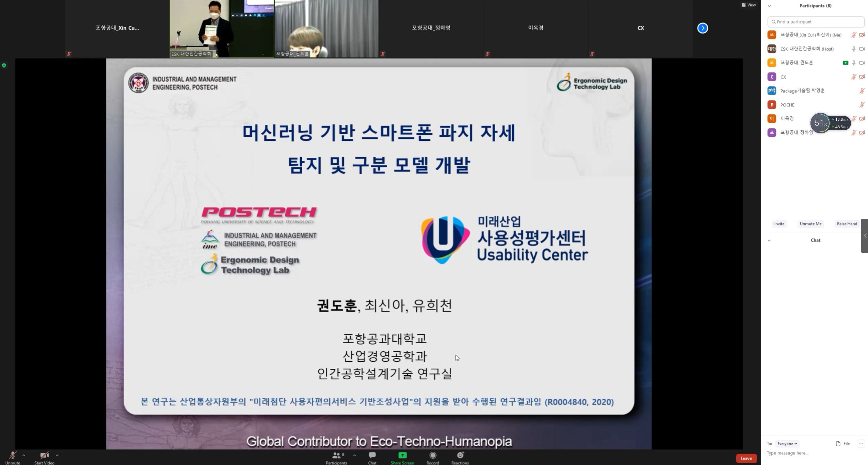Show next gallery page with blue arrow
The height and width of the screenshot is (465, 868).
(703, 28)
